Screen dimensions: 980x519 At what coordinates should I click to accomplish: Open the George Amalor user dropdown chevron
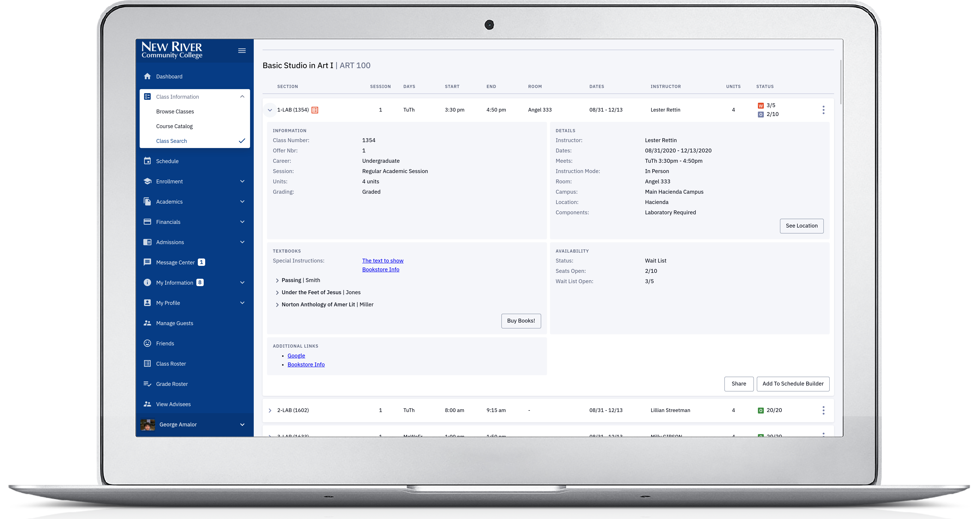tap(242, 425)
